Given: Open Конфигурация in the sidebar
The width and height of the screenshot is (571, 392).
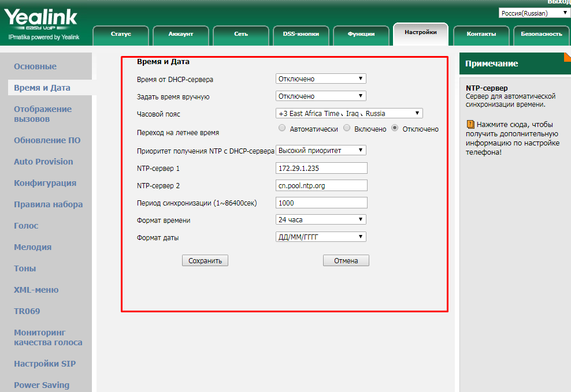Looking at the screenshot, I should pos(45,183).
